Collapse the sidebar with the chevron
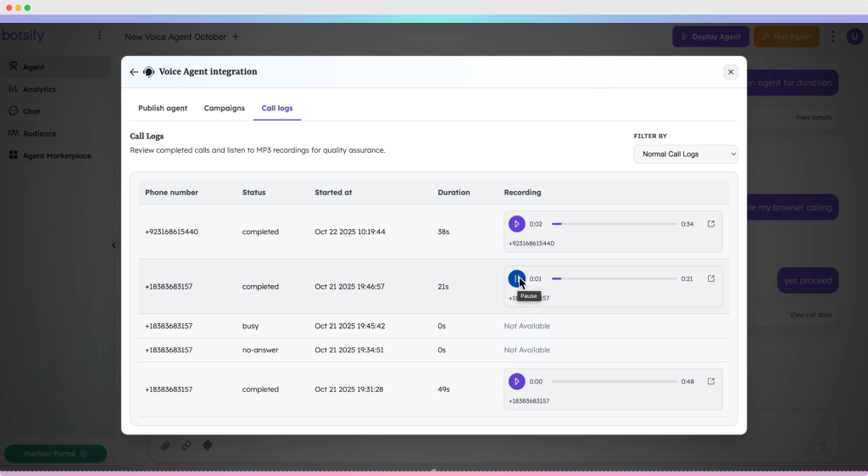The width and height of the screenshot is (868, 476). [114, 245]
